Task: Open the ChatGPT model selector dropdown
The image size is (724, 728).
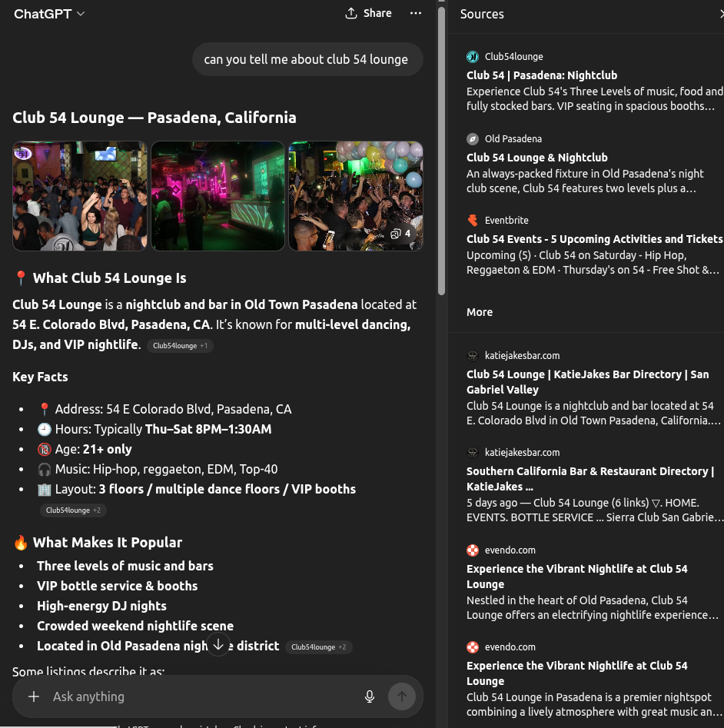Action: (x=49, y=14)
